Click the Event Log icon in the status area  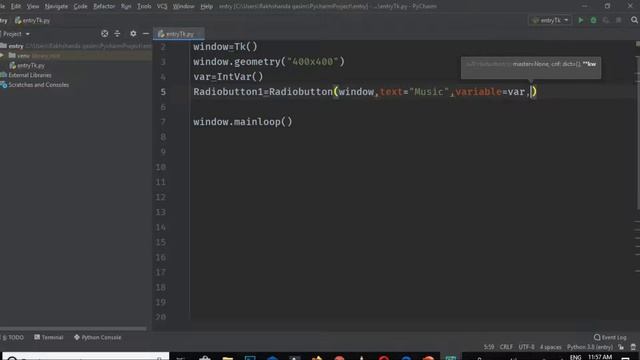point(597,338)
